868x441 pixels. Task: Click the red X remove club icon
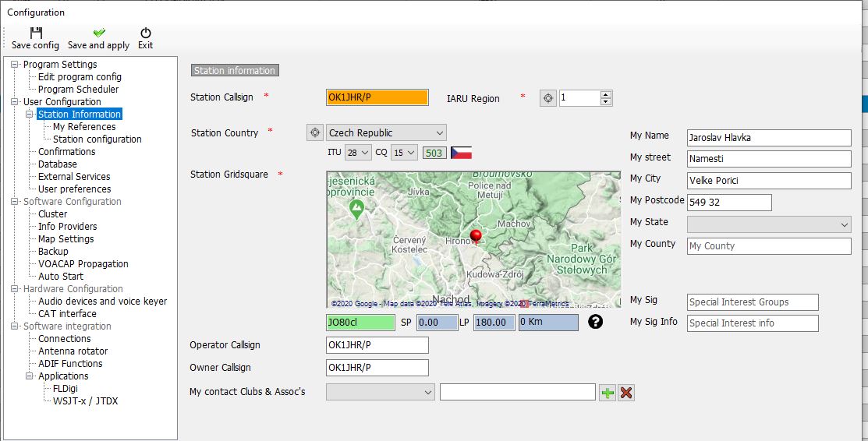[626, 393]
